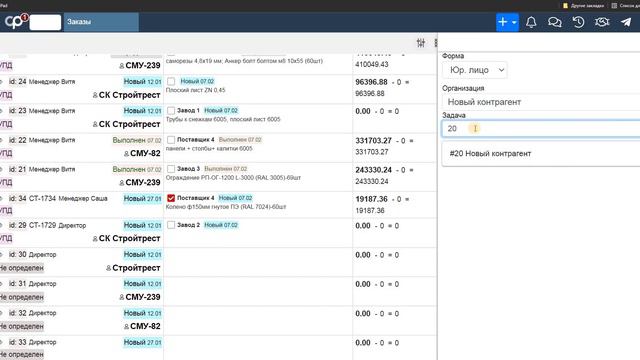Click order label id: 21
The width and height of the screenshot is (640, 360).
18,169
